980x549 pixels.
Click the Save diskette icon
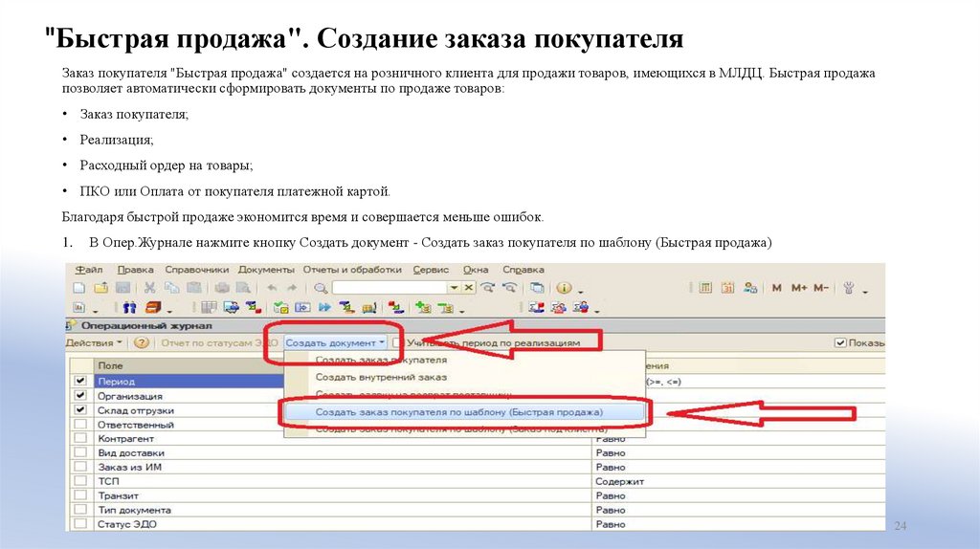(122, 288)
